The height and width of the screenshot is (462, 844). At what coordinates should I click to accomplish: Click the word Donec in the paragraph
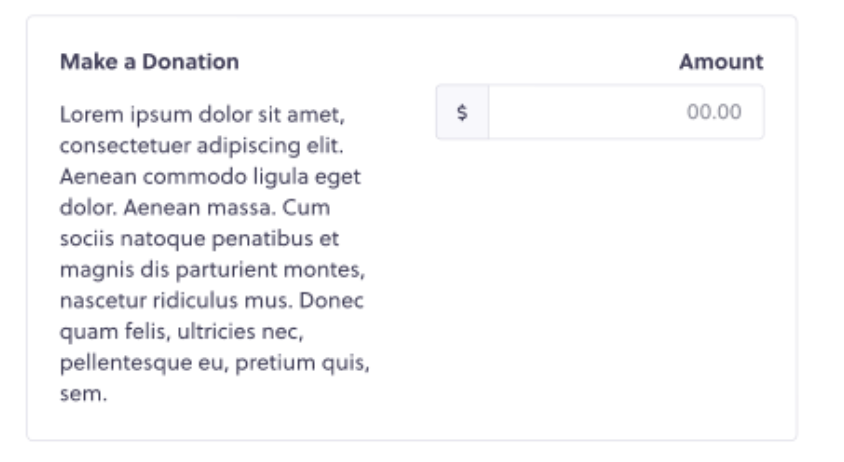point(335,302)
